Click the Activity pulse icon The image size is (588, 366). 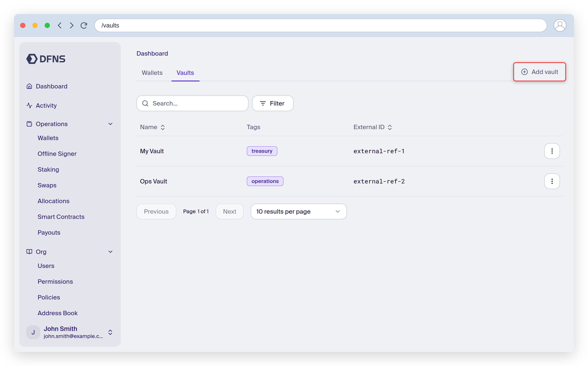pos(29,106)
